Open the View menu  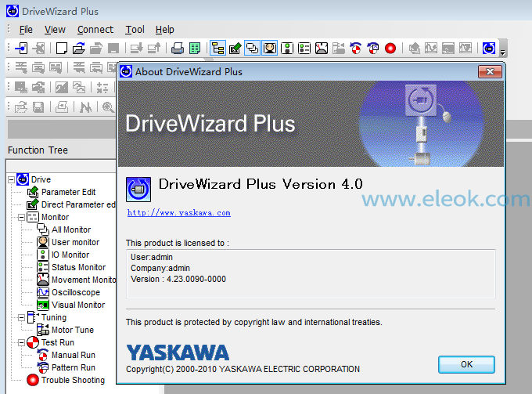tap(55, 30)
